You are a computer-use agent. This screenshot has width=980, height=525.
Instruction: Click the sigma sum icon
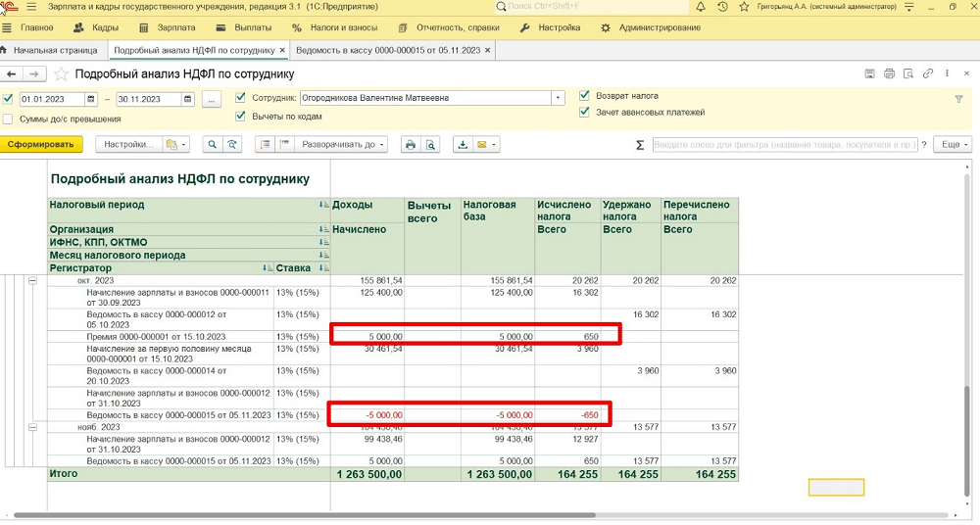pos(640,145)
